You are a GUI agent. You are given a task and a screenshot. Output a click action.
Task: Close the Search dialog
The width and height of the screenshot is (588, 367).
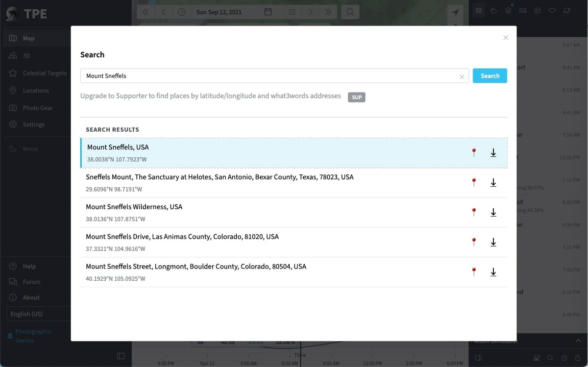(x=506, y=38)
